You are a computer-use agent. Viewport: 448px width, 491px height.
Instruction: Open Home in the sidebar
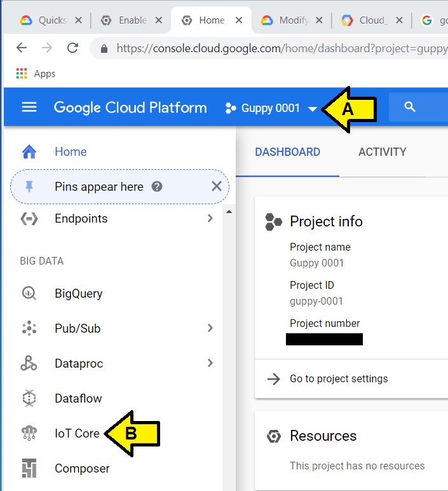(x=71, y=152)
